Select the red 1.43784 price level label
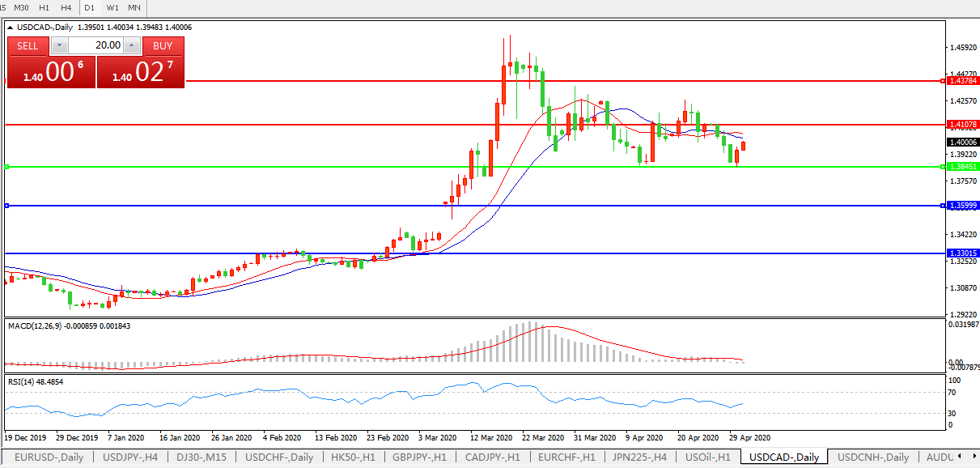 pos(963,81)
